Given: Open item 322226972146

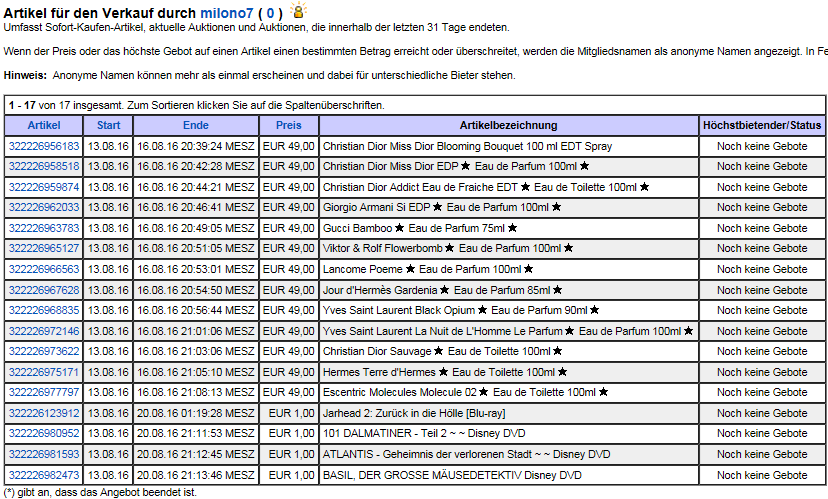Looking at the screenshot, I should (x=44, y=332).
